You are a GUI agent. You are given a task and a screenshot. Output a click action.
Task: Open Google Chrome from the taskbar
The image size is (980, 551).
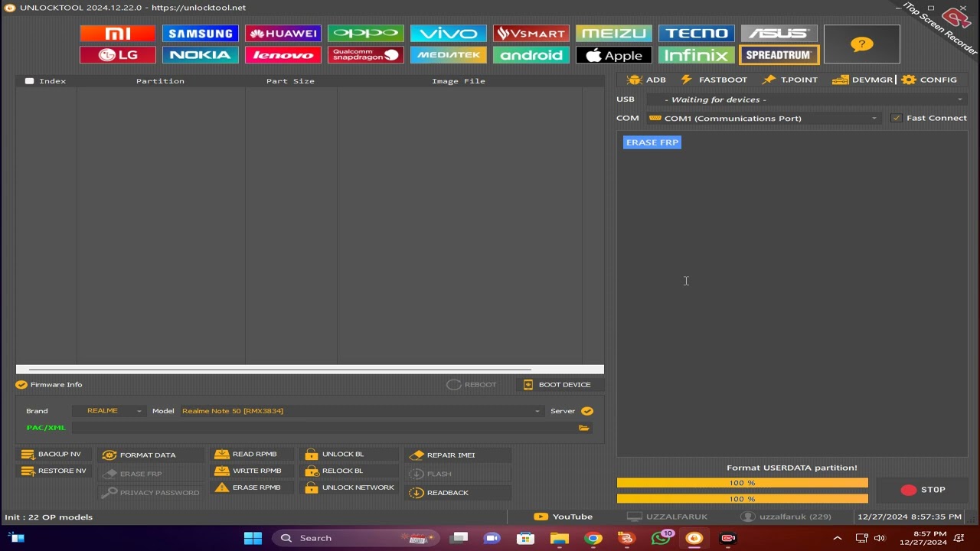[x=593, y=538]
